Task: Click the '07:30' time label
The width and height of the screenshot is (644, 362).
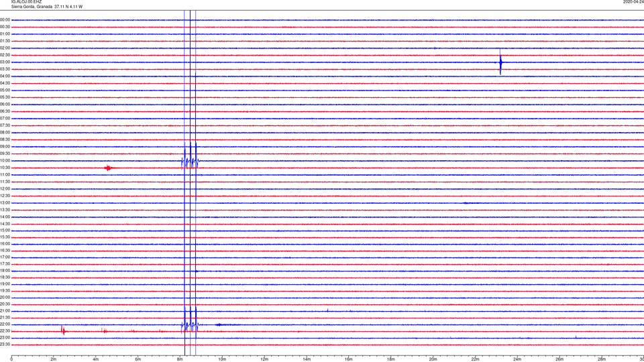Action: (x=5, y=125)
